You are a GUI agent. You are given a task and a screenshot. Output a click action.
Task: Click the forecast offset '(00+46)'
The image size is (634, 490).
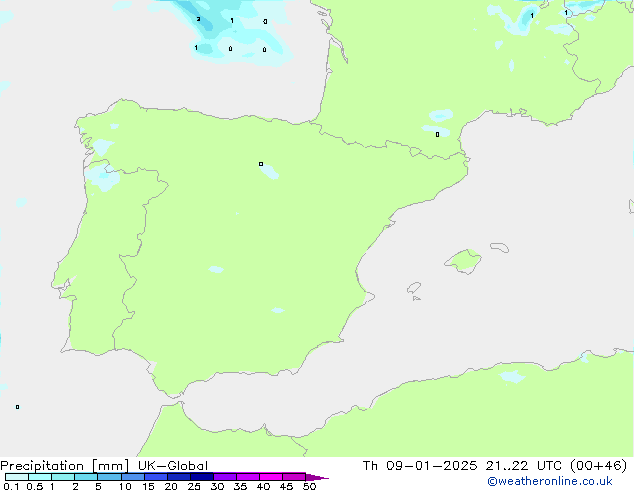[598, 466]
